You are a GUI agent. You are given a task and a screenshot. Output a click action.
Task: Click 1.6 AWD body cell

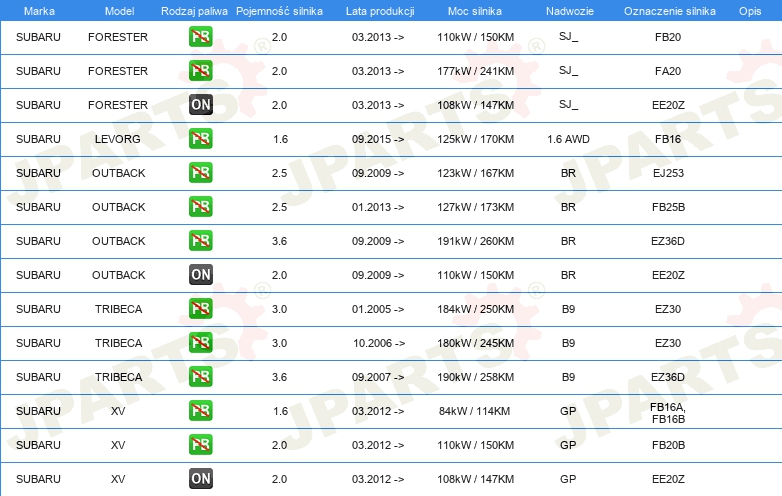568,139
